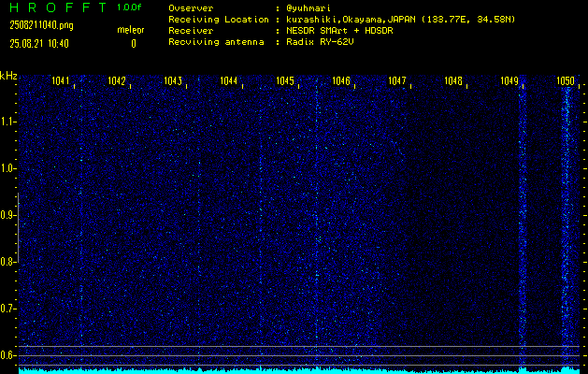Screen dimensions: 588x374
Task: Click the 1050 time axis marker
Action: (x=566, y=80)
